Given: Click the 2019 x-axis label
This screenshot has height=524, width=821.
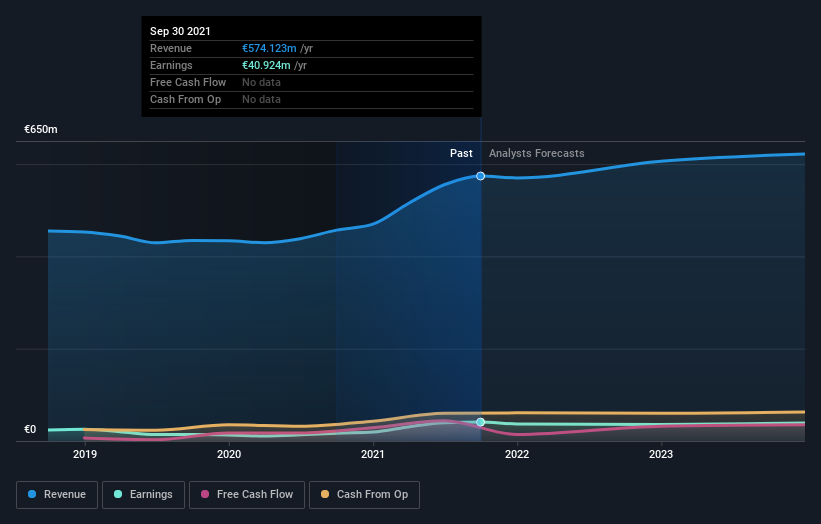Looking at the screenshot, I should click(85, 454).
